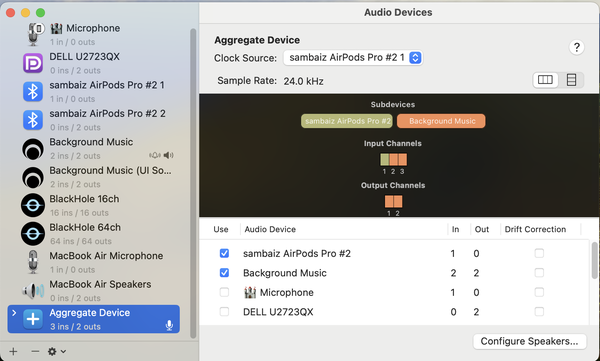Screen dimensions: 600x361
Task: Click the In column header
Action: pyautogui.click(x=455, y=229)
